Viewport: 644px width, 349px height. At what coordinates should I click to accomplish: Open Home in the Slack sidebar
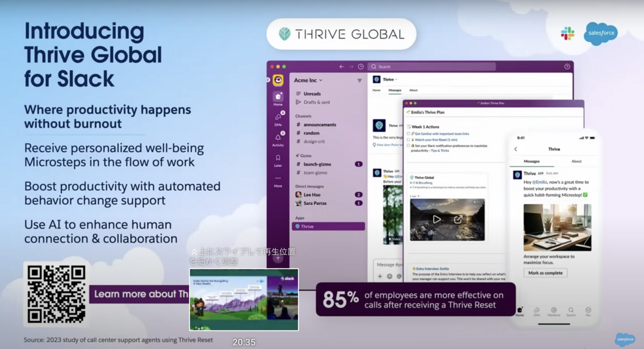pyautogui.click(x=278, y=98)
